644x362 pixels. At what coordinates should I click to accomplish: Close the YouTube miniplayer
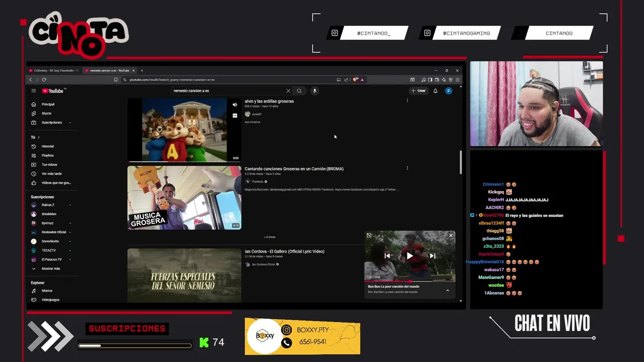pyautogui.click(x=451, y=235)
